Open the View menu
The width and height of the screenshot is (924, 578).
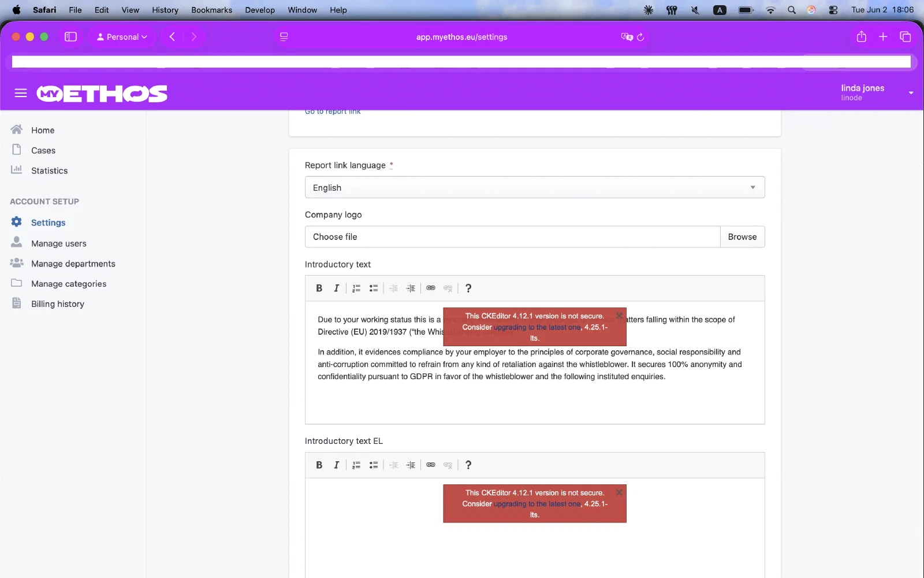pyautogui.click(x=130, y=10)
